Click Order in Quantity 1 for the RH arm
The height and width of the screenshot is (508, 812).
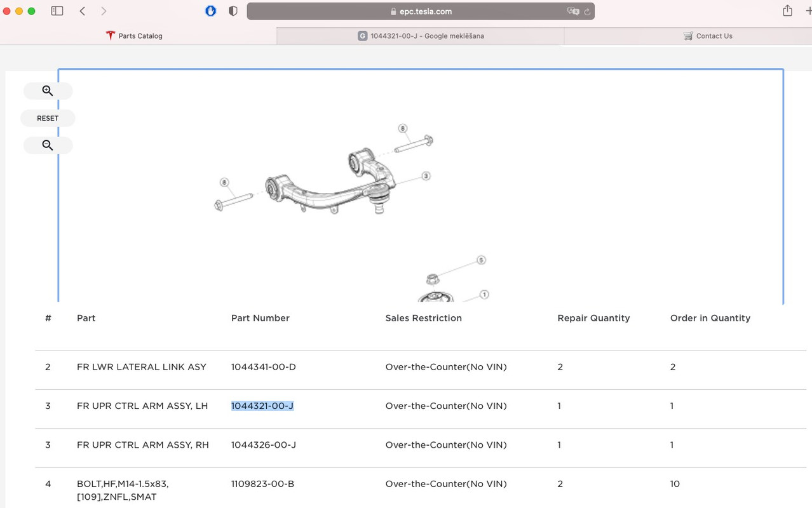click(x=672, y=445)
